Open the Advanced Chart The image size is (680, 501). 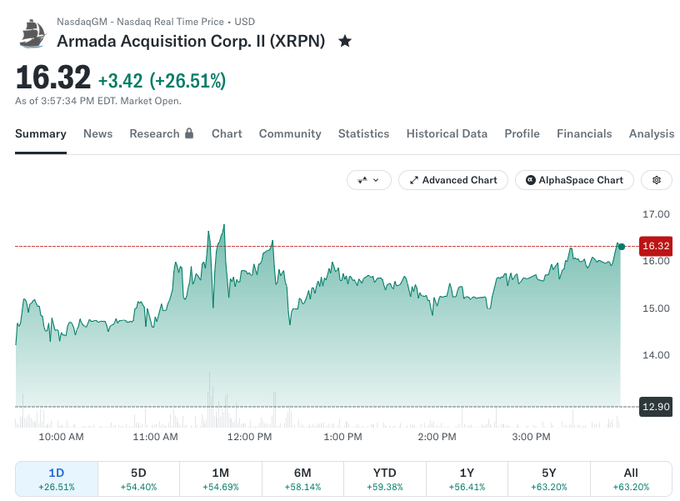[453, 180]
